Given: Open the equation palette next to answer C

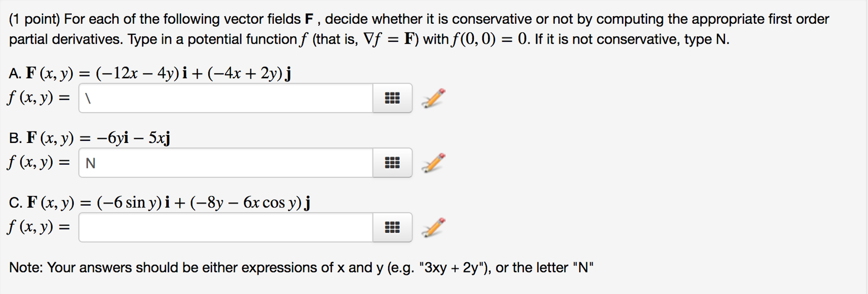Looking at the screenshot, I should [x=391, y=228].
